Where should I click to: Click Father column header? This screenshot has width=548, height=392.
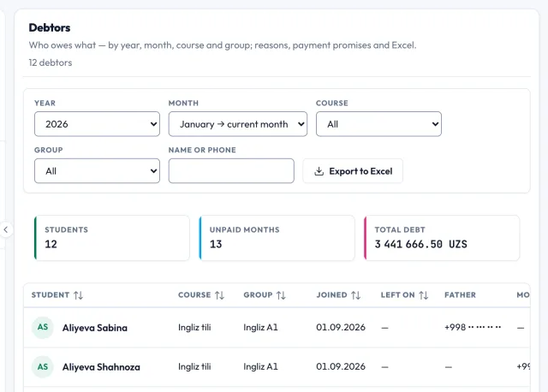pyautogui.click(x=460, y=295)
